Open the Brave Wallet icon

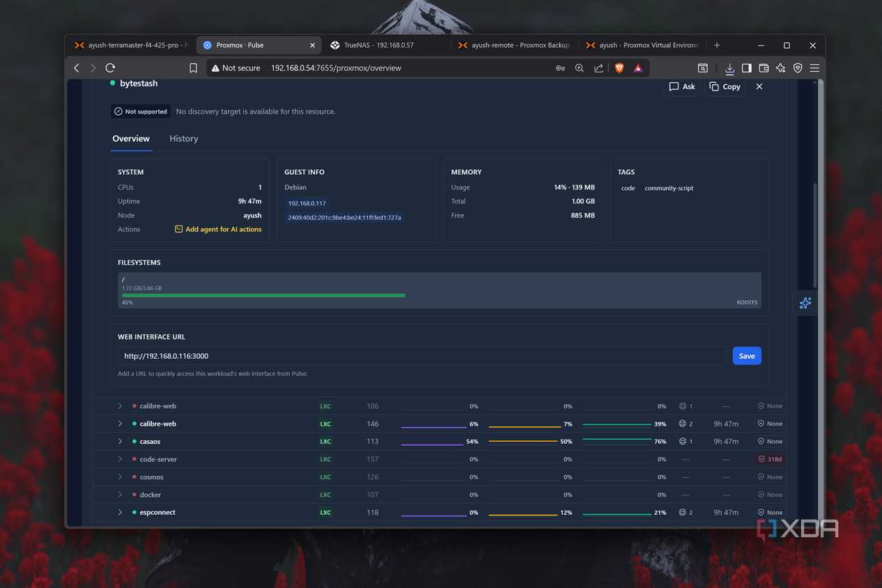click(x=764, y=68)
